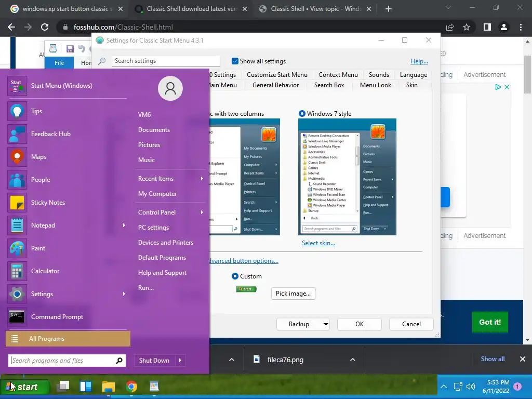Click Got it! cookie button
The image size is (532, 399).
click(490, 322)
